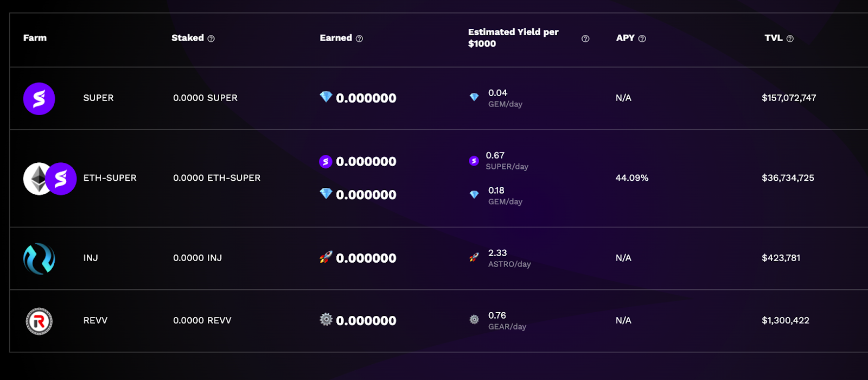Viewport: 868px width, 380px height.
Task: Sort by the APY column header
Action: (625, 38)
